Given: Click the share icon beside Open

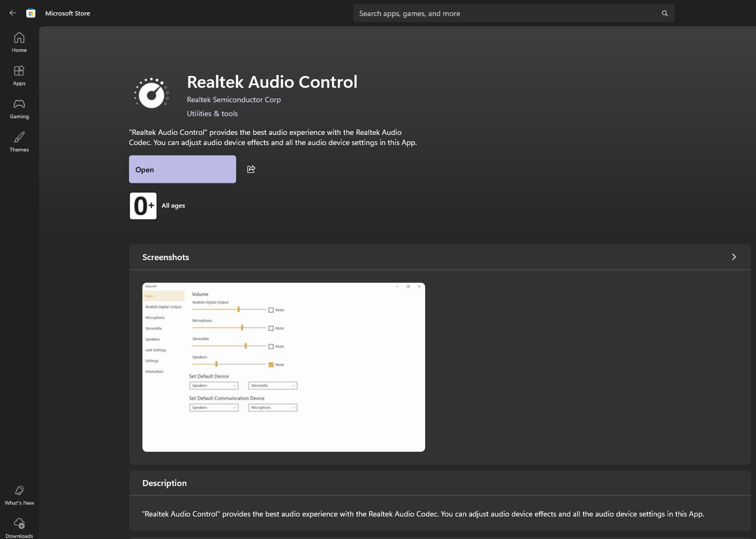Looking at the screenshot, I should [x=251, y=169].
